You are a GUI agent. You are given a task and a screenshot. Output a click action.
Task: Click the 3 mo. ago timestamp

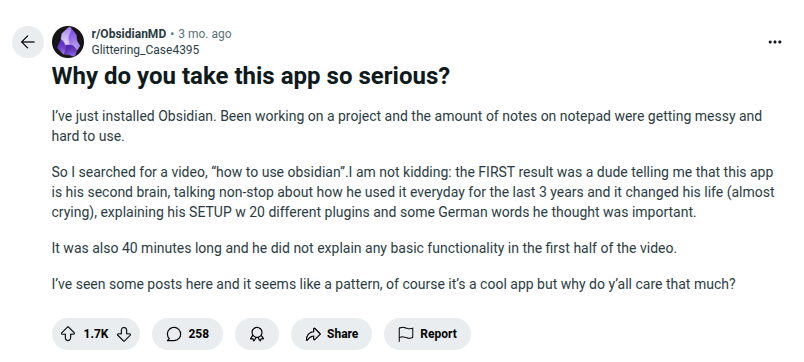pyautogui.click(x=205, y=34)
